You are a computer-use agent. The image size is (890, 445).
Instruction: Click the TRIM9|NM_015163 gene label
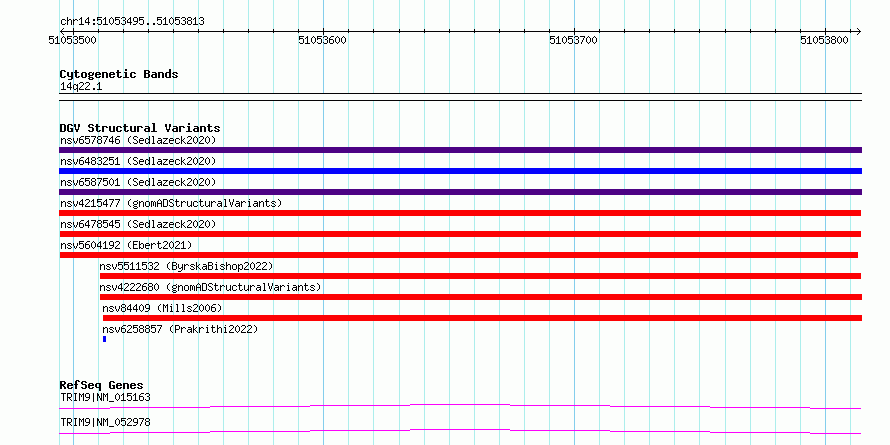(x=106, y=397)
